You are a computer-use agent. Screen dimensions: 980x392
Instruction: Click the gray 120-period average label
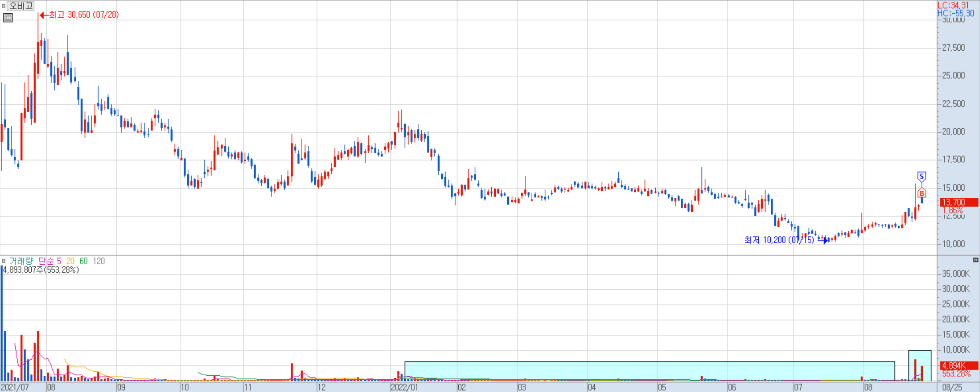pyautogui.click(x=99, y=261)
